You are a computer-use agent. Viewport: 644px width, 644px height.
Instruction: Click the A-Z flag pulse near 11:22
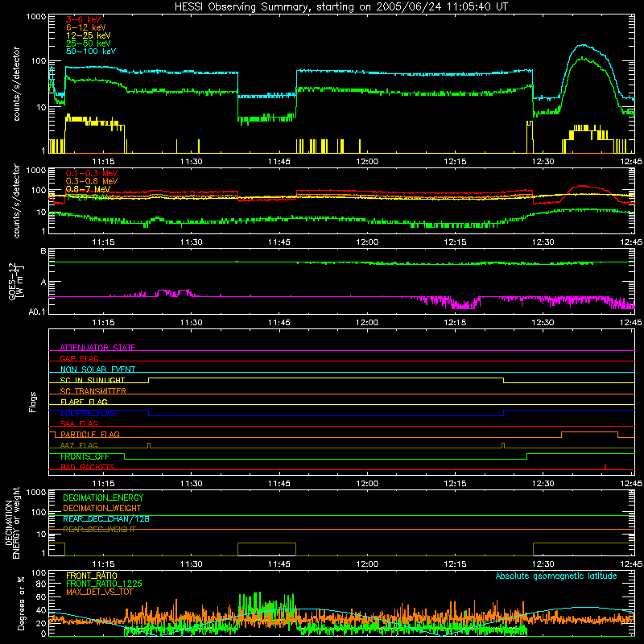point(149,445)
